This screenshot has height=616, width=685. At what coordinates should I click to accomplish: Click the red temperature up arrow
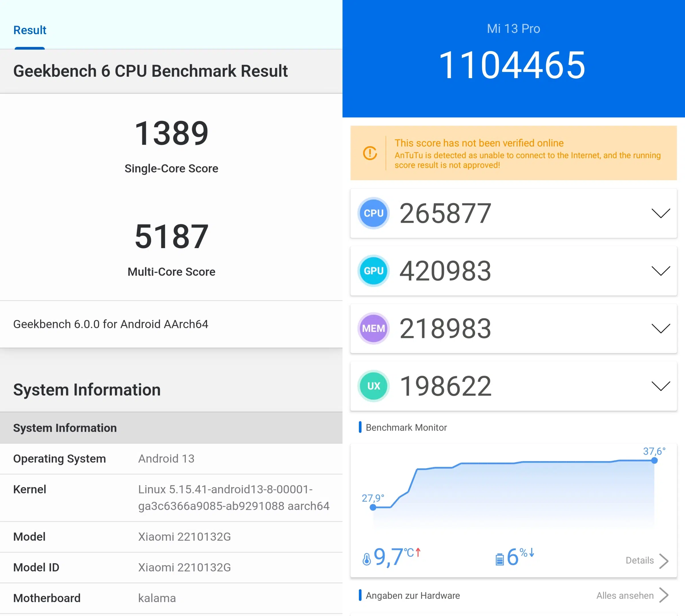(418, 552)
